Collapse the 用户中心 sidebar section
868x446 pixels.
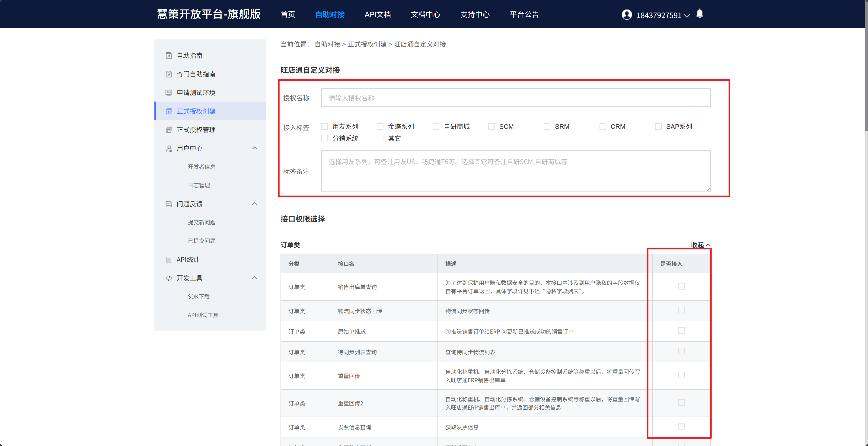(x=255, y=148)
